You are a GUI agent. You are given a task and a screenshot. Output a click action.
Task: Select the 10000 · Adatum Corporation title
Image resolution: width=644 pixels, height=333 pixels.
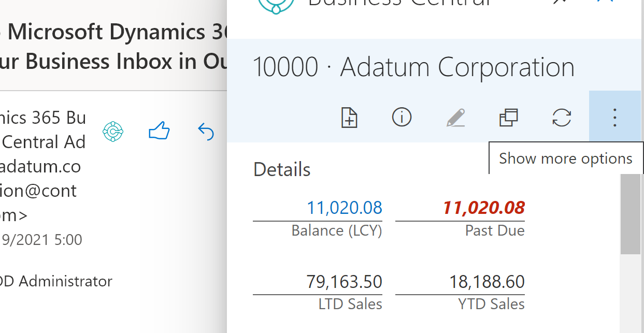[413, 67]
